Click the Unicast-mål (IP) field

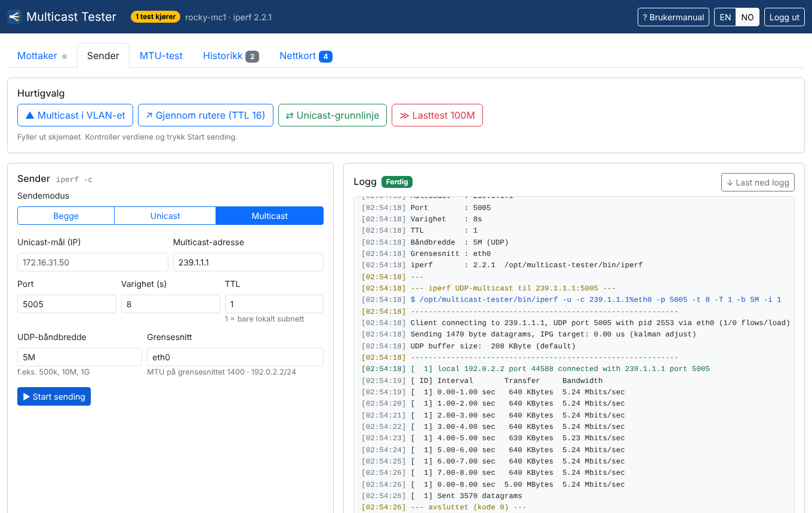tap(93, 262)
